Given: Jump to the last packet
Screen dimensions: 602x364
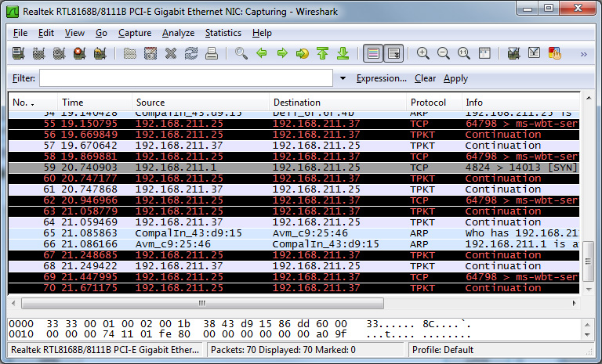Looking at the screenshot, I should pos(343,53).
